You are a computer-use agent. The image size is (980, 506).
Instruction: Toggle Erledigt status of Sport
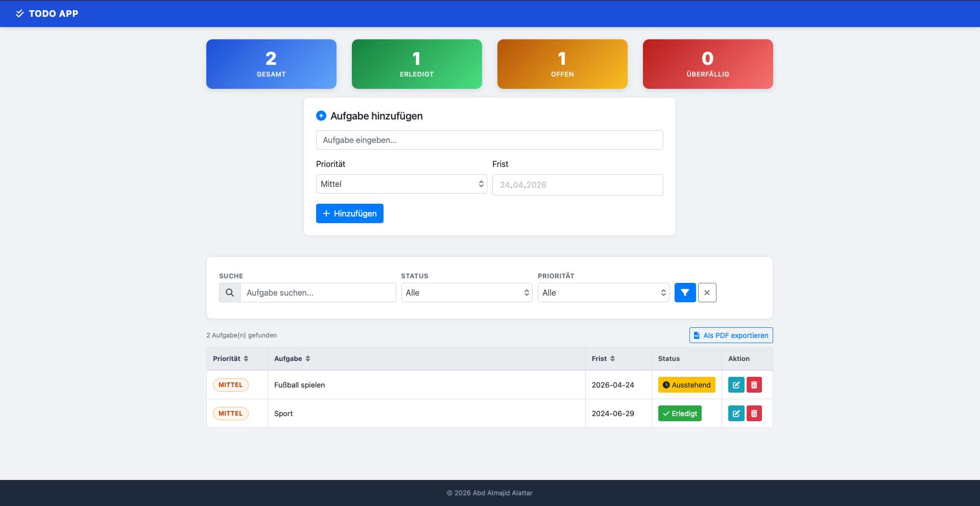pos(680,414)
